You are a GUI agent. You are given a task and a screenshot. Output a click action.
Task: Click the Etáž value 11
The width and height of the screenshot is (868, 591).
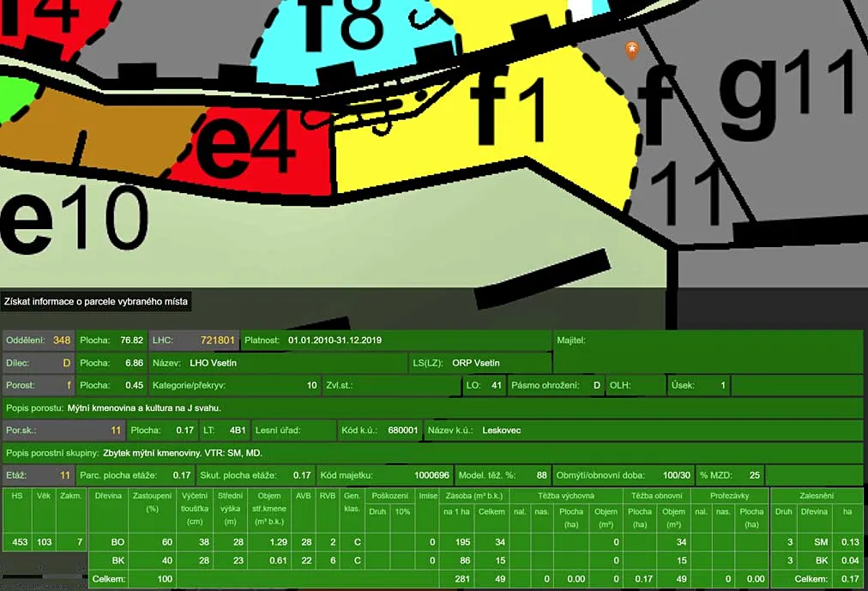point(64,474)
